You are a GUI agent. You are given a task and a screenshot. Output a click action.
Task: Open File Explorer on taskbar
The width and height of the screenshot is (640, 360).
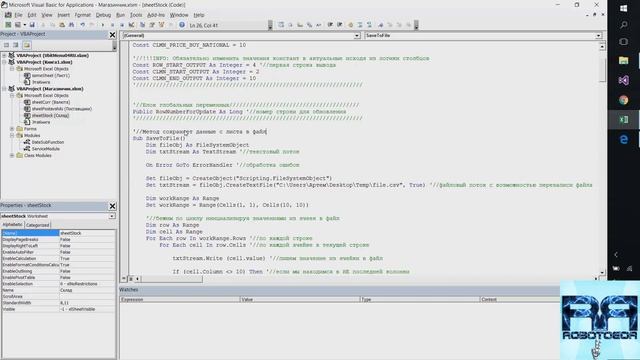(x=623, y=61)
